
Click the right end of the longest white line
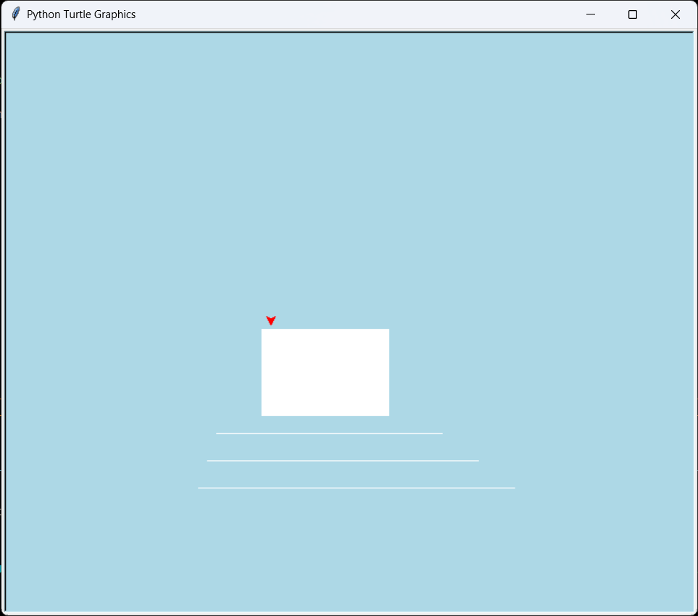coord(515,488)
